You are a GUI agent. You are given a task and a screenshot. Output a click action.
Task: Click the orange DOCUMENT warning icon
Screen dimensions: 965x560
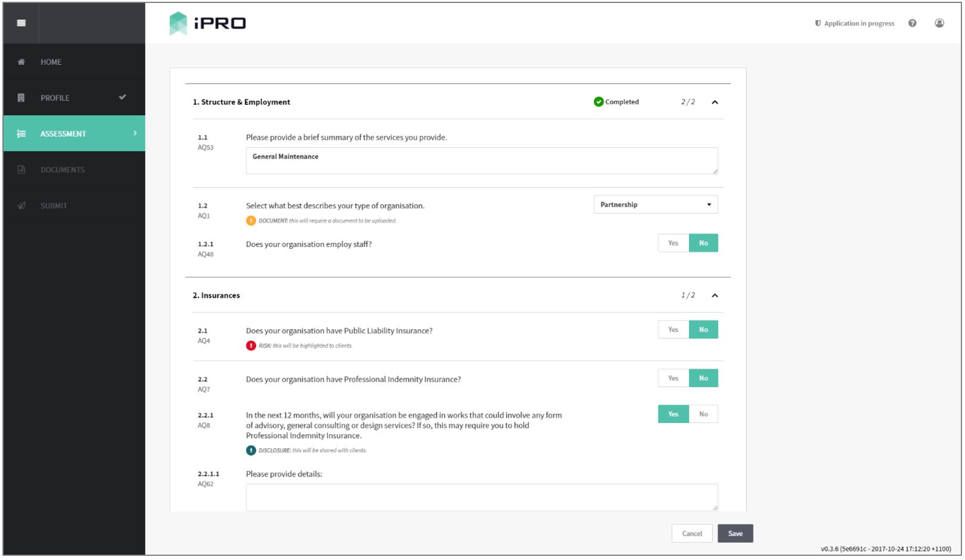click(251, 220)
